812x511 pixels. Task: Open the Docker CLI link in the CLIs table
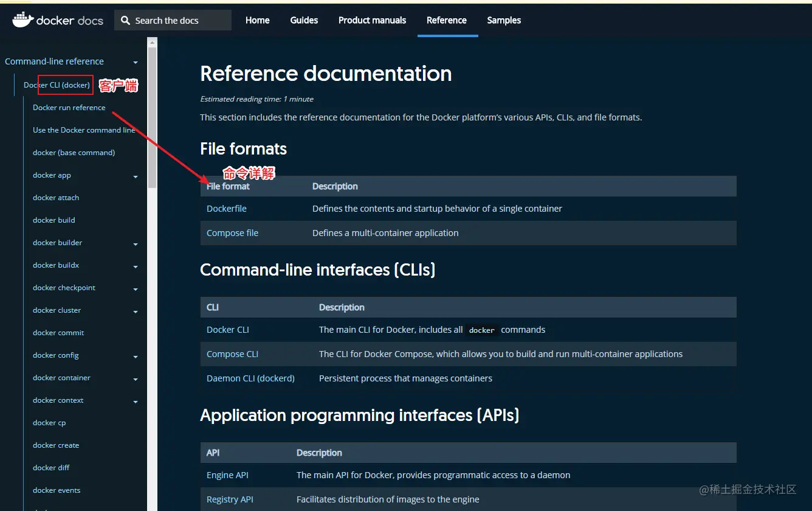[x=228, y=330]
